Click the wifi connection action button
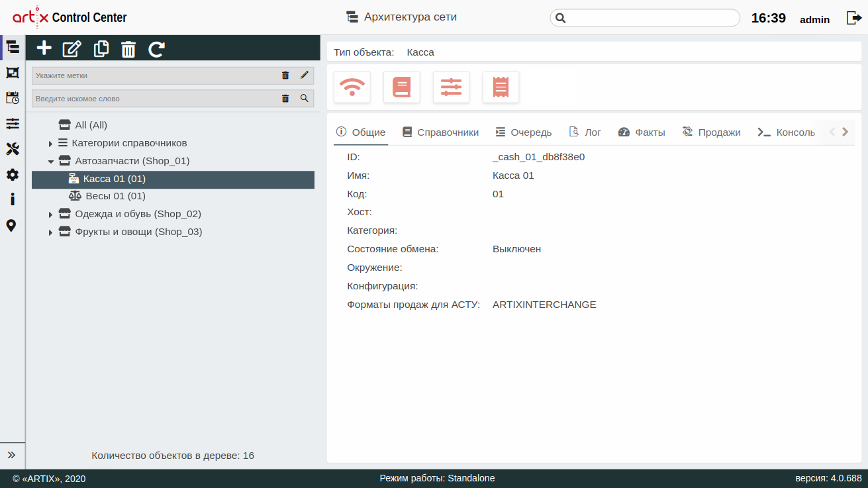Image resolution: width=868 pixels, height=488 pixels. 352,87
